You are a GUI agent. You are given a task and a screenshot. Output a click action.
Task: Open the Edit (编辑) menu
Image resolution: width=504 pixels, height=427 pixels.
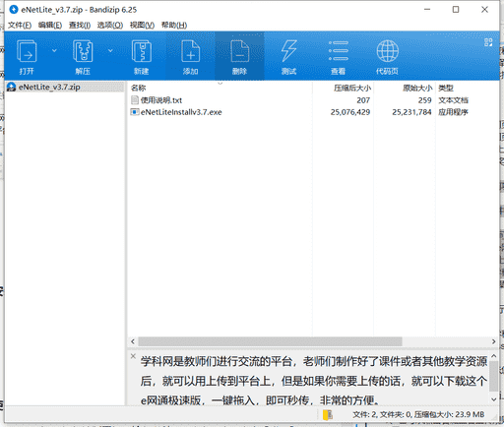[50, 25]
